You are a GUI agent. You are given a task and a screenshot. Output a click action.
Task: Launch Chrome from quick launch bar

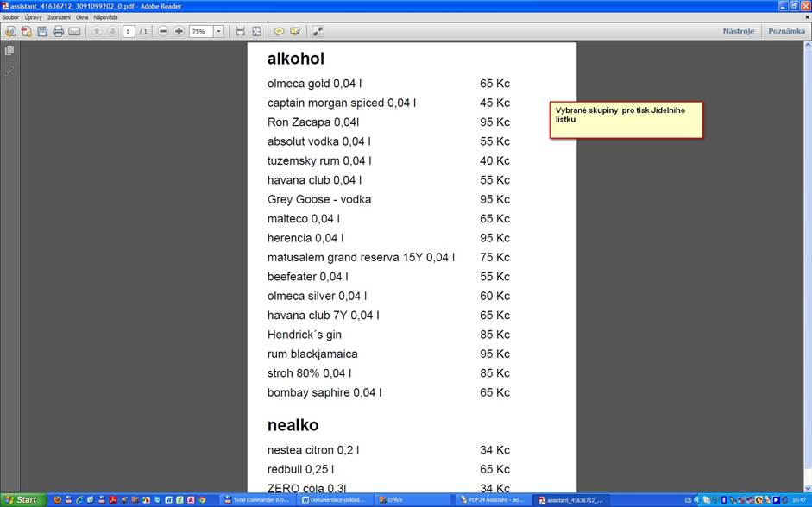(202, 500)
